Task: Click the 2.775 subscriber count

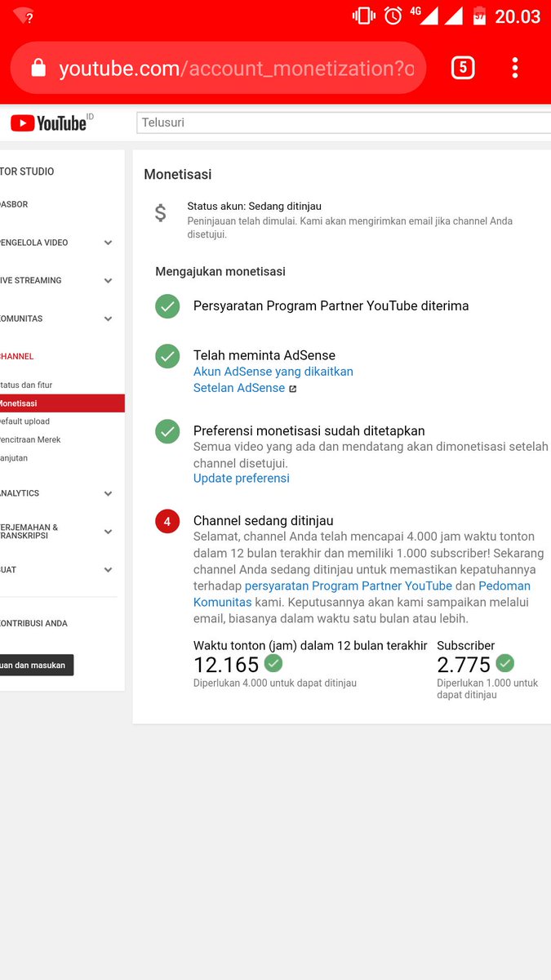Action: point(464,665)
